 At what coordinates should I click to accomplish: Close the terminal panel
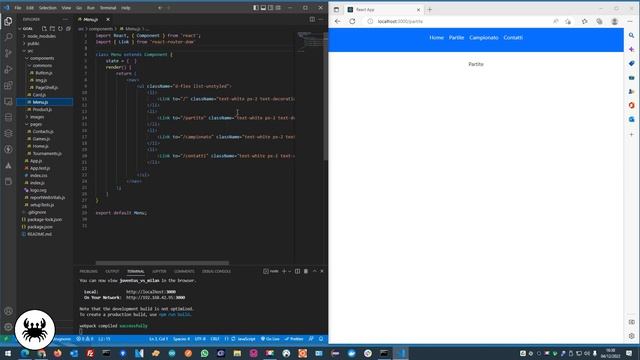[x=322, y=271]
